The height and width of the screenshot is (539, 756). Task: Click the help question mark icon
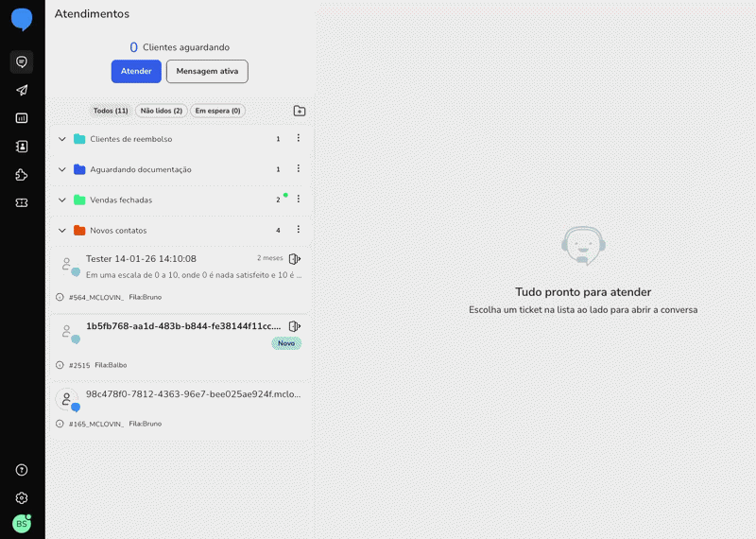(x=22, y=470)
